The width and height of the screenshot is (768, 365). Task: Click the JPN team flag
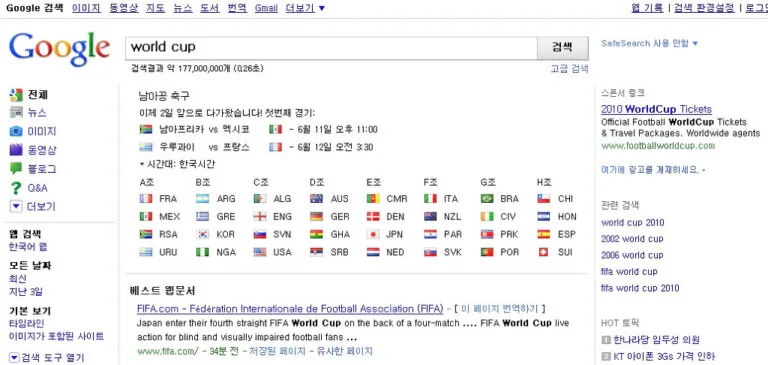tap(373, 235)
